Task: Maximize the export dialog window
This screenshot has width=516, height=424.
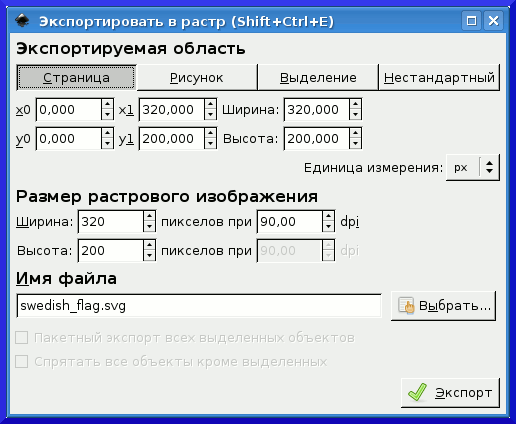Action: coord(471,21)
